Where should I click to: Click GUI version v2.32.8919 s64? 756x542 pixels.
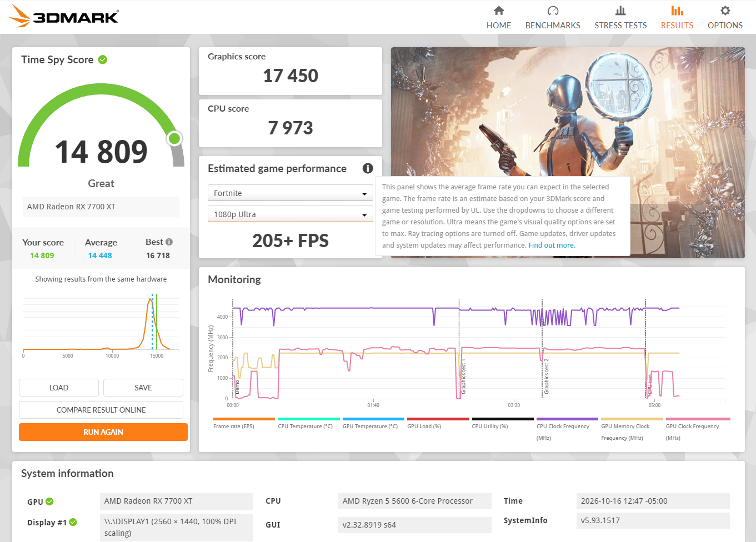415,525
